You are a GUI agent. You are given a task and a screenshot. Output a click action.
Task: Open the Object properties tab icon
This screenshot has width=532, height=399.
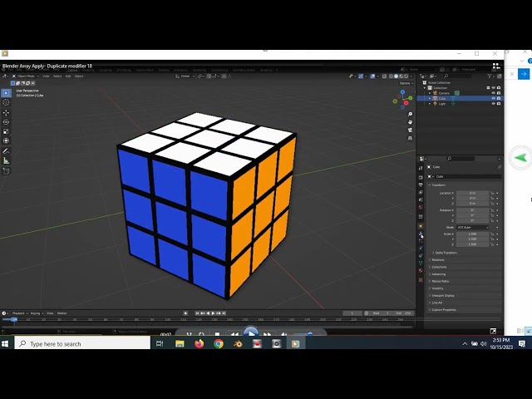(421, 226)
